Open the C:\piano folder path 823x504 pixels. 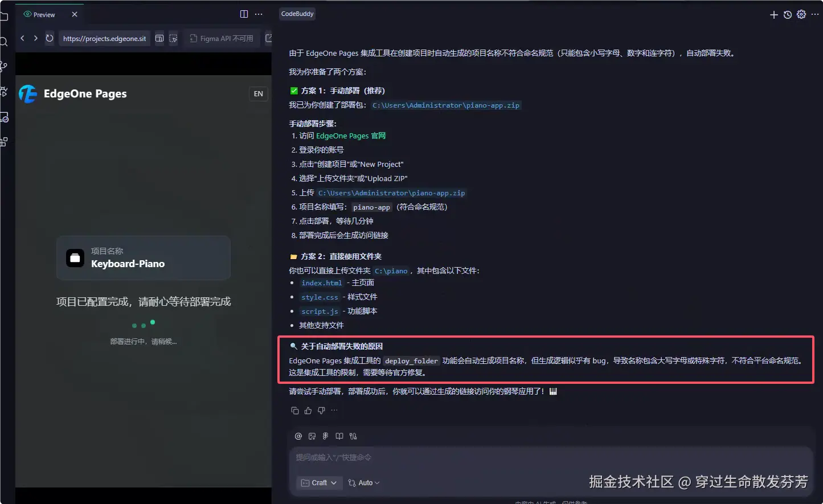pyautogui.click(x=391, y=271)
